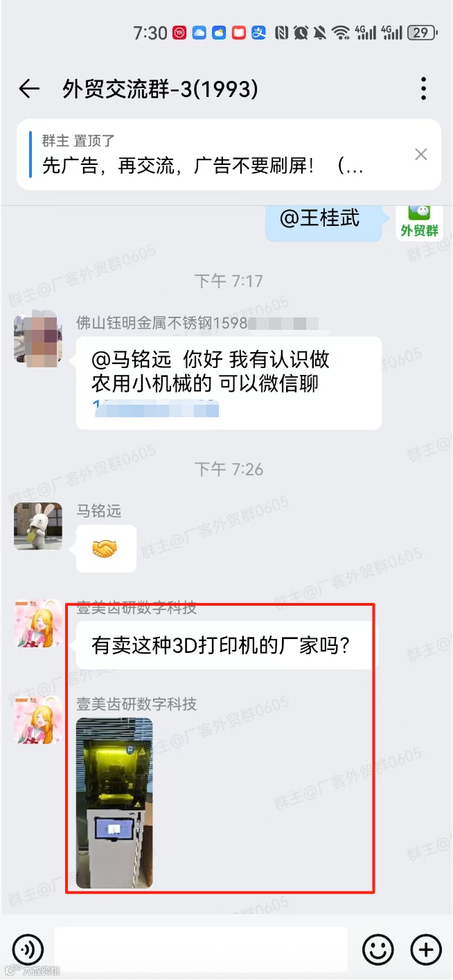Open the three-dot group options menu
Screen dimensions: 453x980
tap(423, 89)
